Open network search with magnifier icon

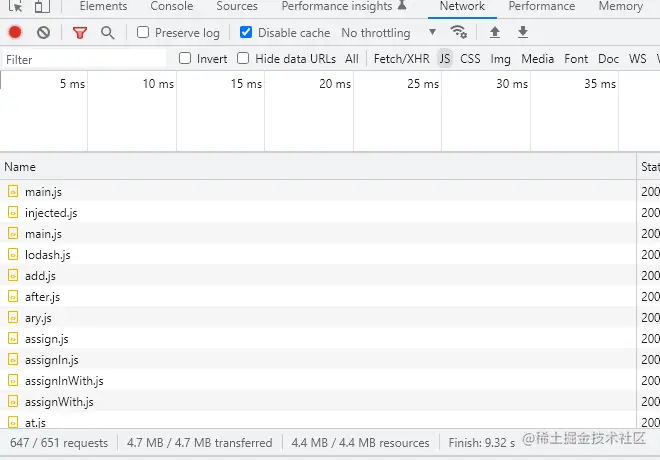click(108, 32)
